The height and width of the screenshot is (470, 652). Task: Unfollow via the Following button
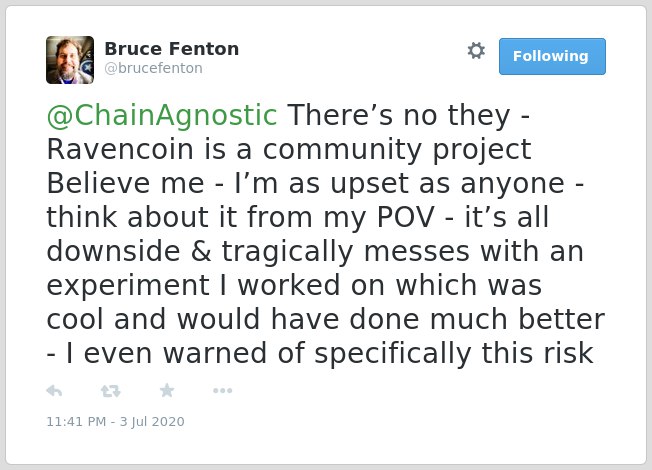(552, 57)
